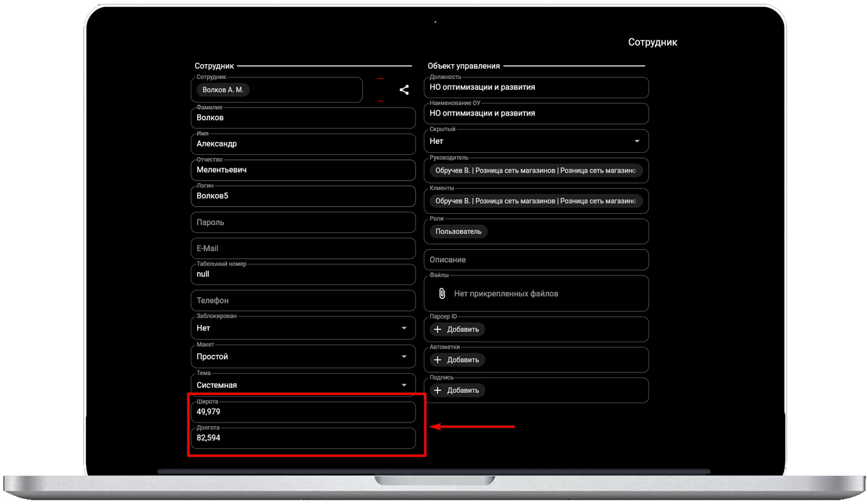868x504 pixels.
Task: Click the Логин field containing Волков5
Action: point(303,196)
